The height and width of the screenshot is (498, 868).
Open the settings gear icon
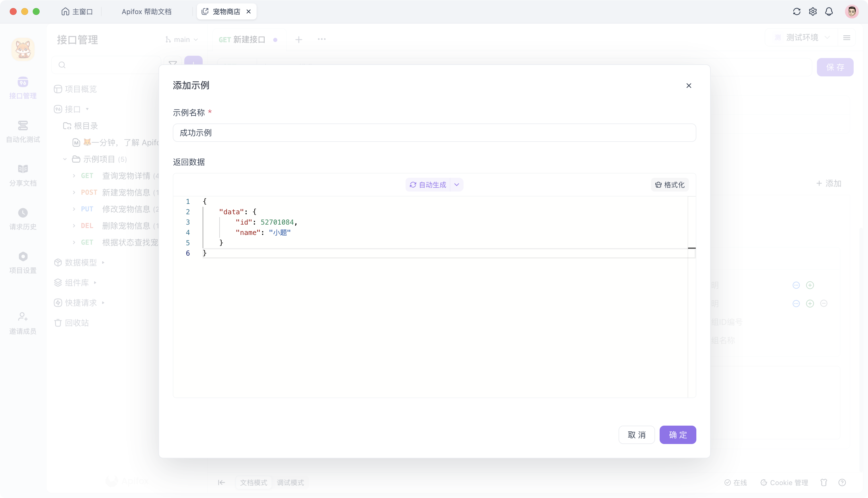[x=813, y=11]
